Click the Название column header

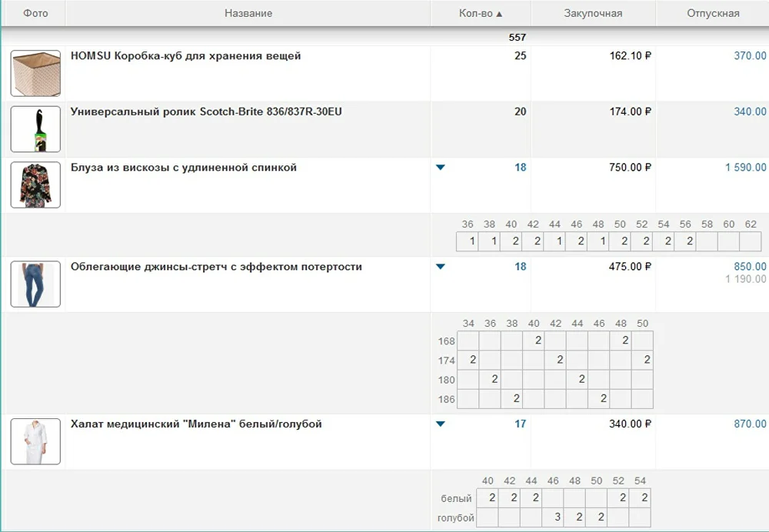(x=248, y=13)
